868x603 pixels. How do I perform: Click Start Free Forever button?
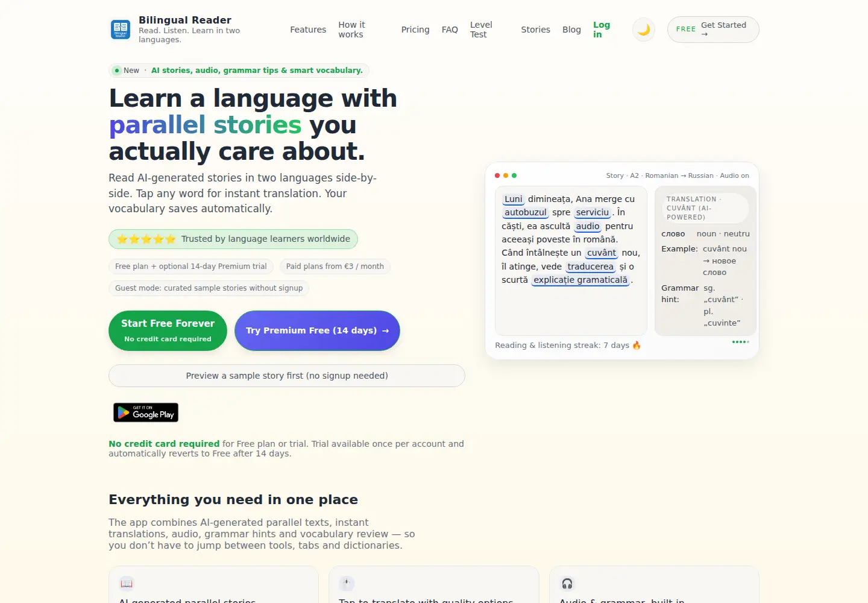click(168, 330)
